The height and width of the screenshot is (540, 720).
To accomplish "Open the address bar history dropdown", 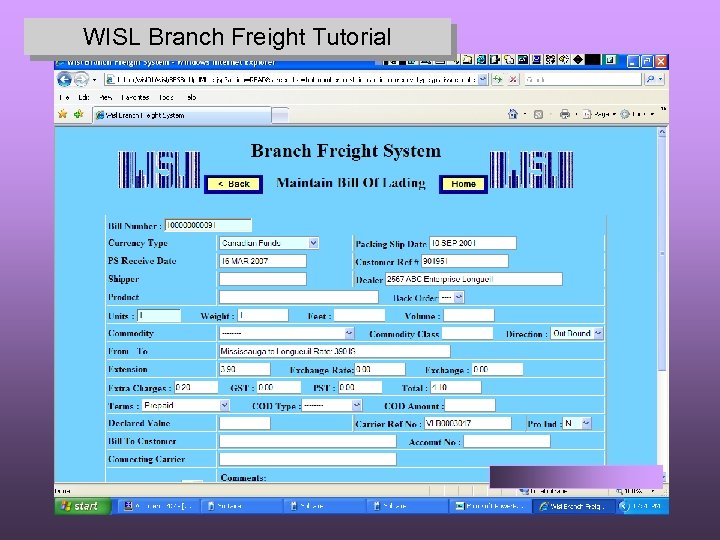I will 483,79.
